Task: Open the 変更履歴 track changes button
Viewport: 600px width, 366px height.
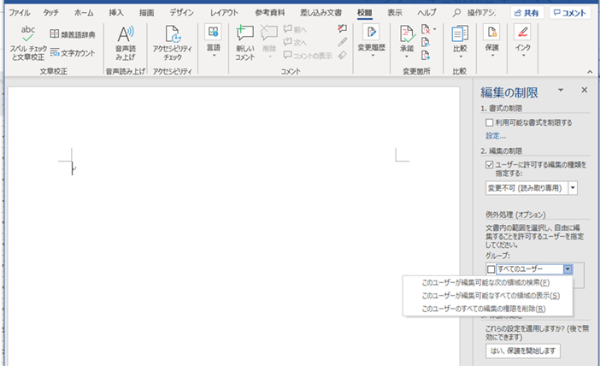Action: pyautogui.click(x=371, y=41)
